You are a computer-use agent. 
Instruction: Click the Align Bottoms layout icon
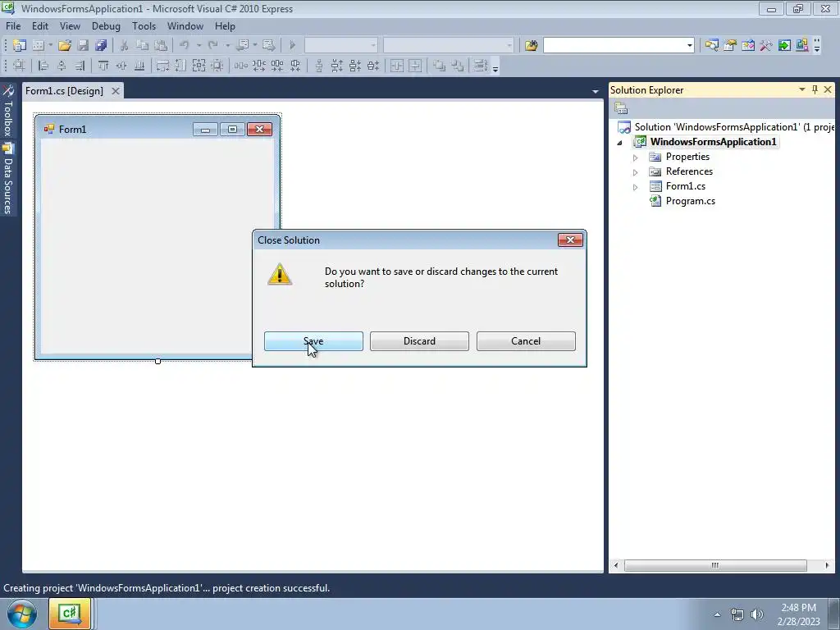point(139,66)
